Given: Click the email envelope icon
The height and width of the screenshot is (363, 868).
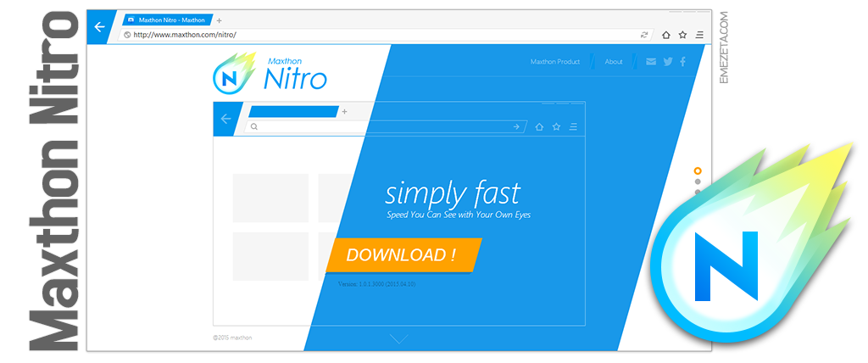Looking at the screenshot, I should [x=651, y=62].
